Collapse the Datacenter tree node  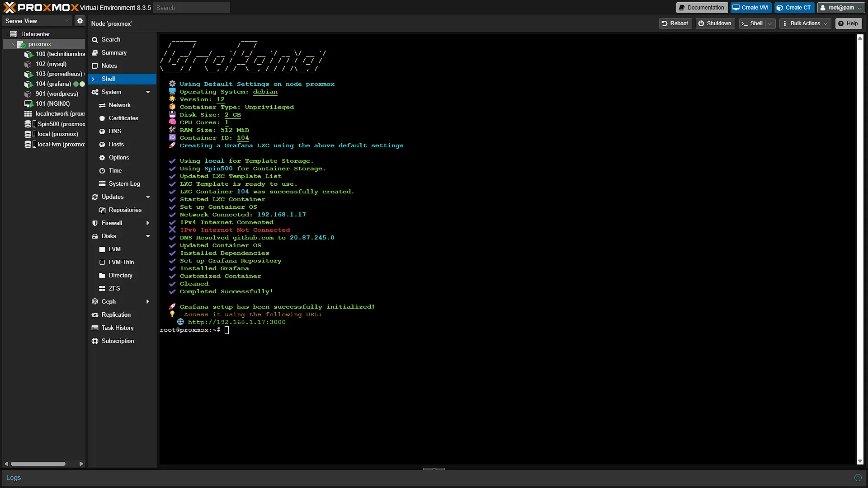pos(6,34)
